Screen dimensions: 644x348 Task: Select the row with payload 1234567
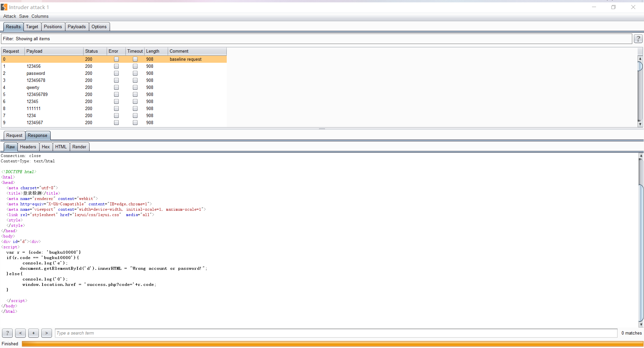(114, 122)
